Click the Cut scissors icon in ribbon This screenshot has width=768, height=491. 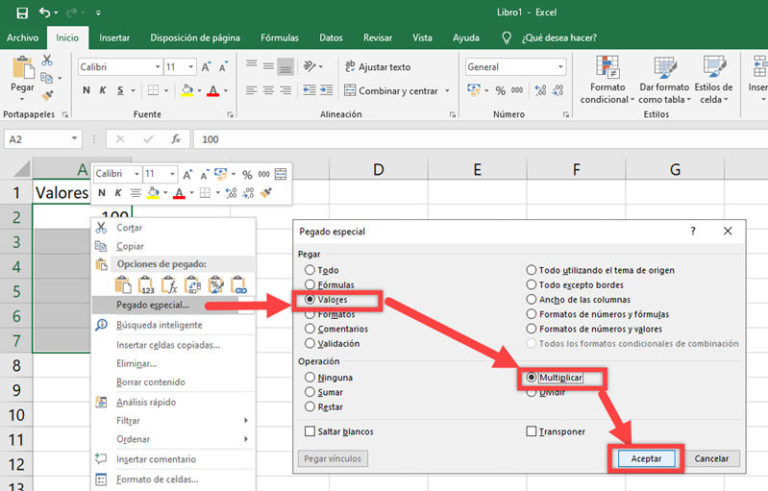coord(47,60)
